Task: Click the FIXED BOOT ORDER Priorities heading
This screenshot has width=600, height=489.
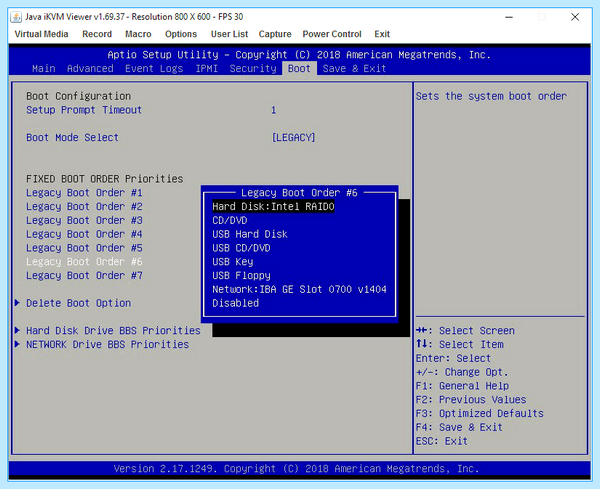Action: [104, 179]
